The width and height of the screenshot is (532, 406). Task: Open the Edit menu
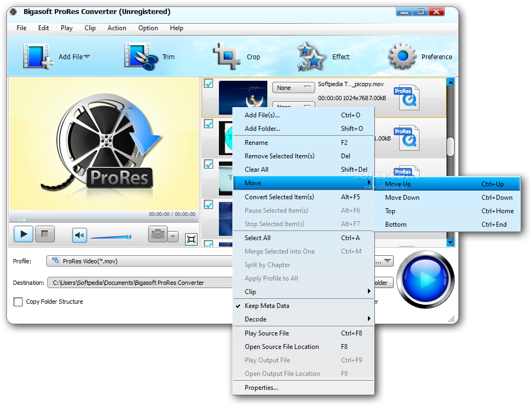tap(44, 28)
